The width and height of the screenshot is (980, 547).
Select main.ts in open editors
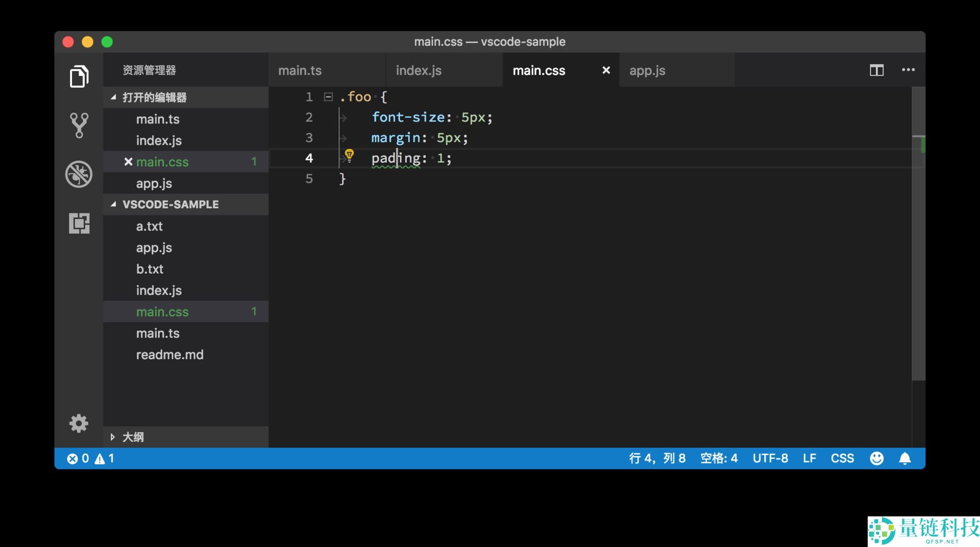[x=186, y=119]
